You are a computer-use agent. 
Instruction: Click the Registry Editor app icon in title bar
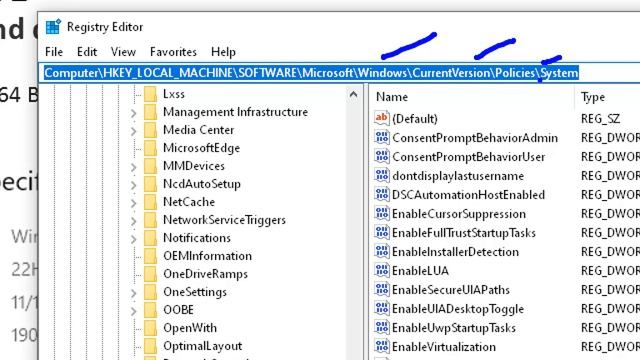(x=53, y=27)
